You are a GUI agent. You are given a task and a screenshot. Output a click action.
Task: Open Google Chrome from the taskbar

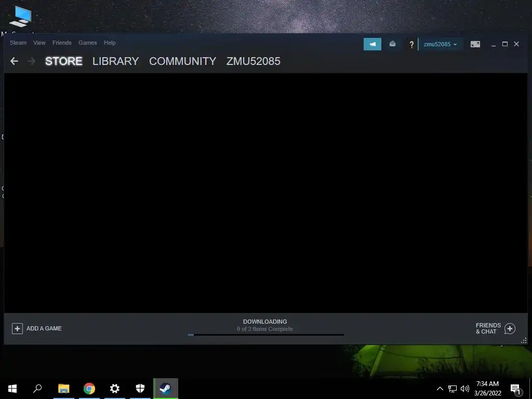89,389
